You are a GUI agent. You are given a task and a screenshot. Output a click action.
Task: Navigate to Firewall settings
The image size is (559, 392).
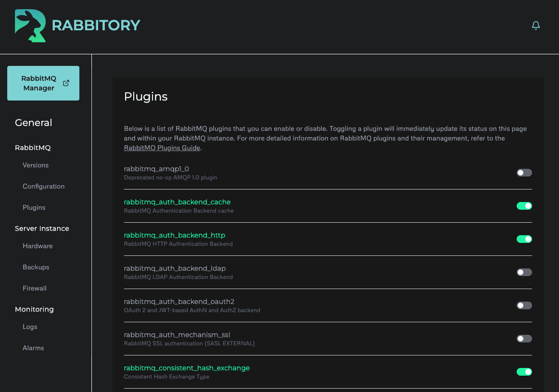(34, 288)
